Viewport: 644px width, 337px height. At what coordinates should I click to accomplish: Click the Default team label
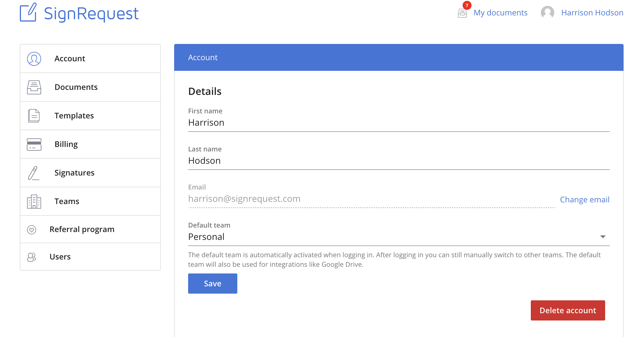click(209, 225)
